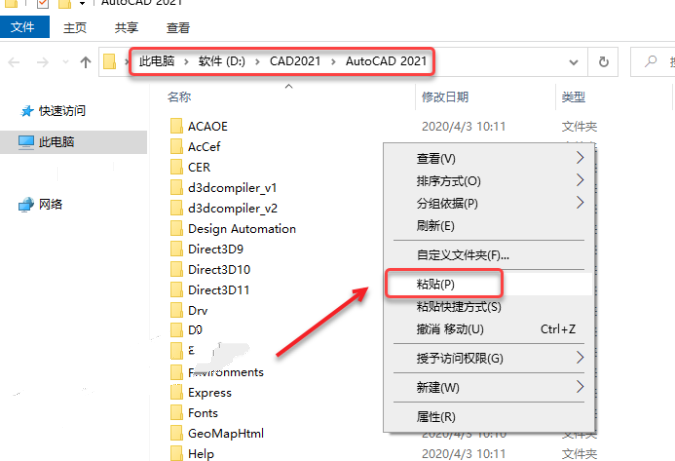The image size is (675, 461).
Task: Switch to the 主页 ribbon tab
Action: pyautogui.click(x=75, y=28)
